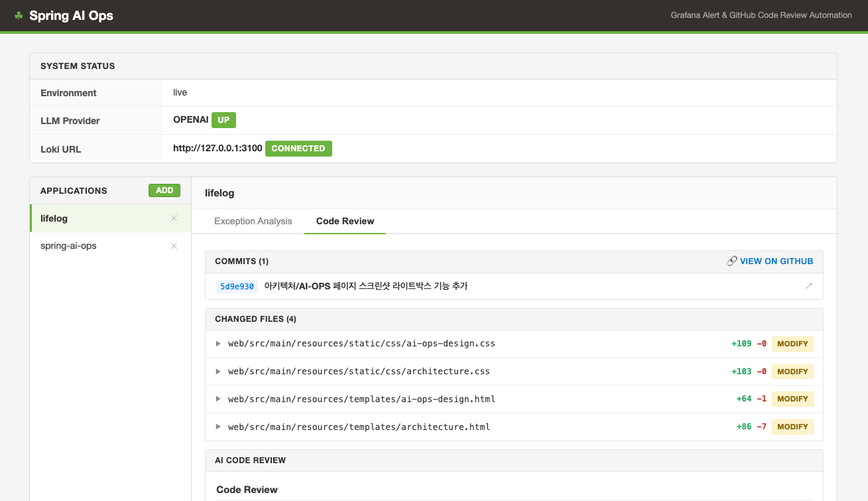Click the chain link icon beside View on GitHub

[x=732, y=261]
